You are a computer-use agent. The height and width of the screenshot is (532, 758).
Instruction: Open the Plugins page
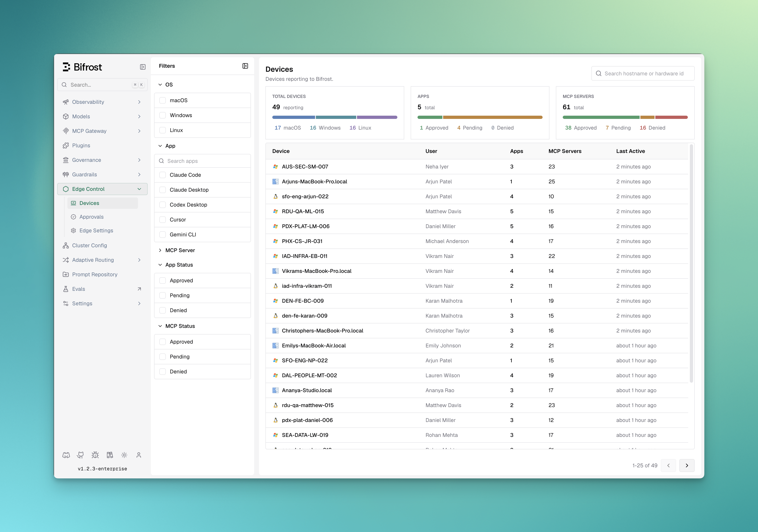pyautogui.click(x=102, y=145)
